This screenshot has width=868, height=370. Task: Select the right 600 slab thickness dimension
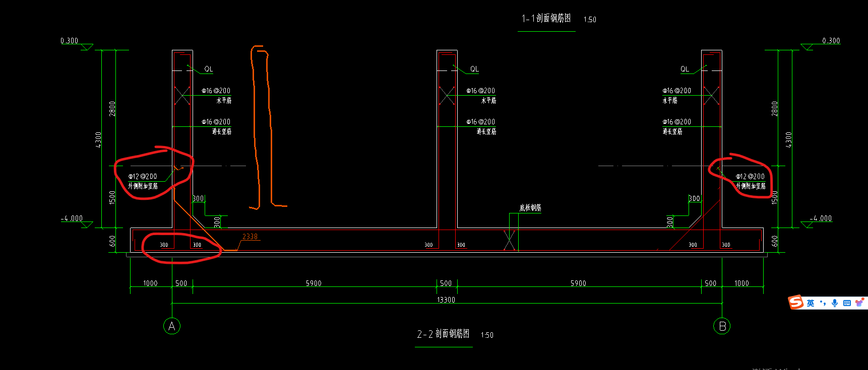pyautogui.click(x=775, y=241)
